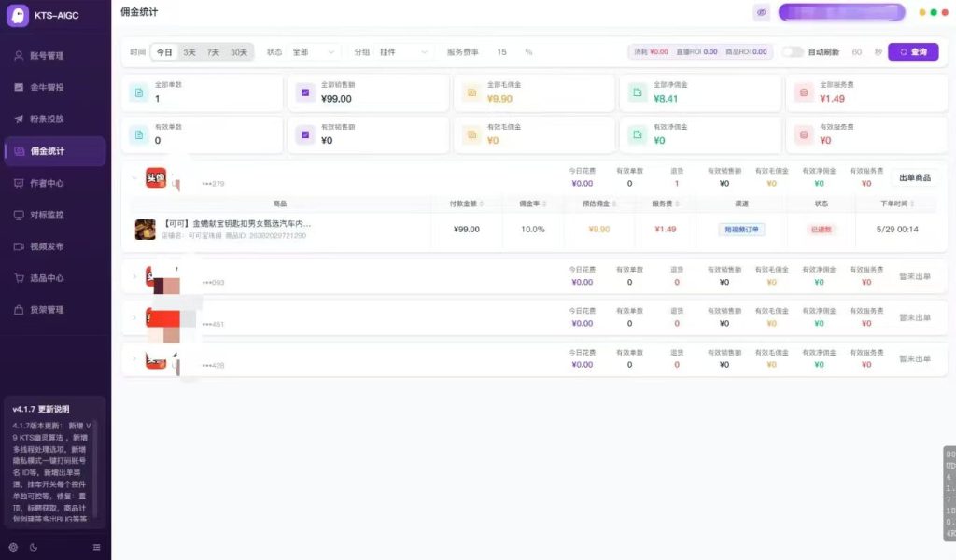Toggle dark mode moon icon
The height and width of the screenshot is (560, 956).
click(34, 547)
